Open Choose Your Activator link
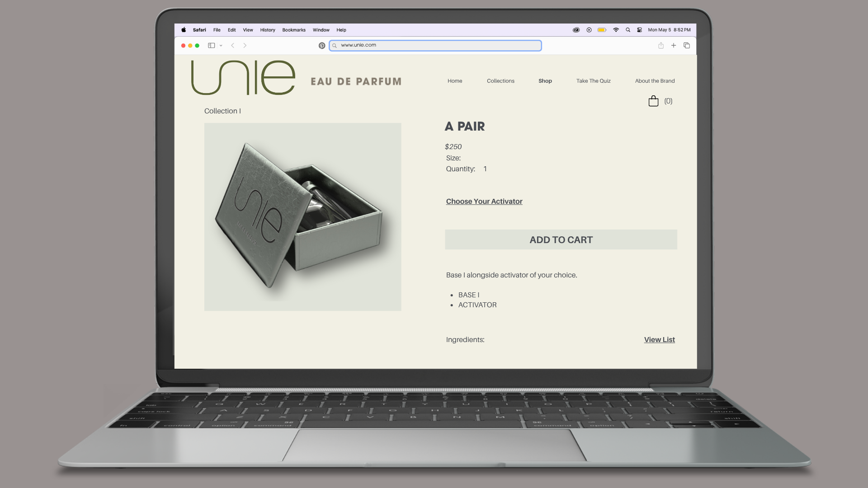The width and height of the screenshot is (868, 488). 484,202
